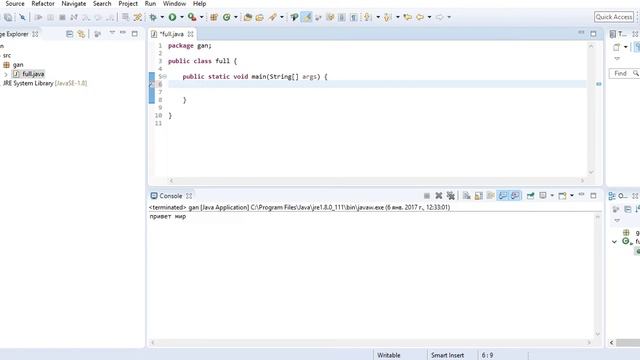The width and height of the screenshot is (640, 360).
Task: Click the Toggle Mark Occurrences toolbar icon
Action: pos(307,17)
